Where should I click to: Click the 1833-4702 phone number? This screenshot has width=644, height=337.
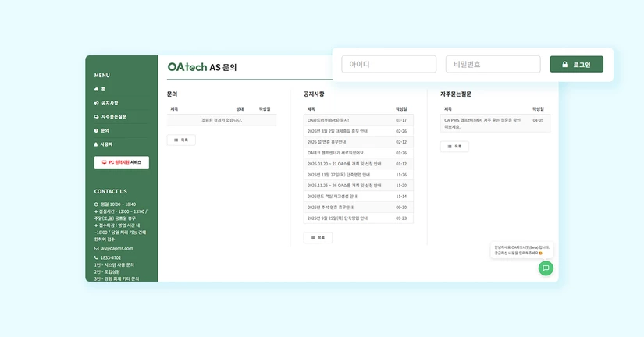[x=111, y=257]
